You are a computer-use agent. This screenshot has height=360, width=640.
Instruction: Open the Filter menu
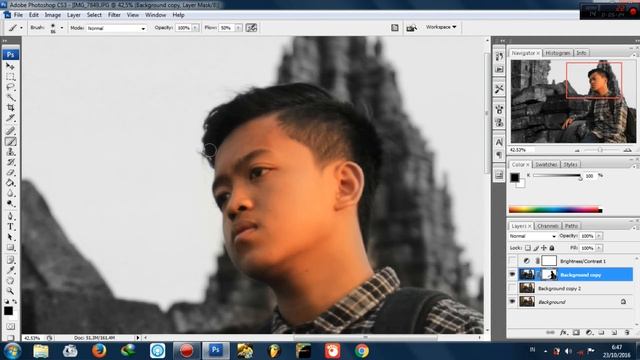click(114, 15)
